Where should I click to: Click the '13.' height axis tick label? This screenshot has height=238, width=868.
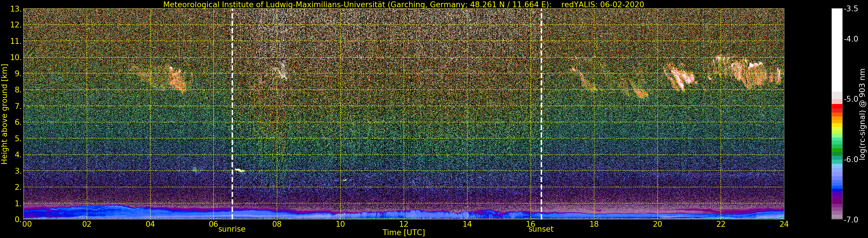16,9
